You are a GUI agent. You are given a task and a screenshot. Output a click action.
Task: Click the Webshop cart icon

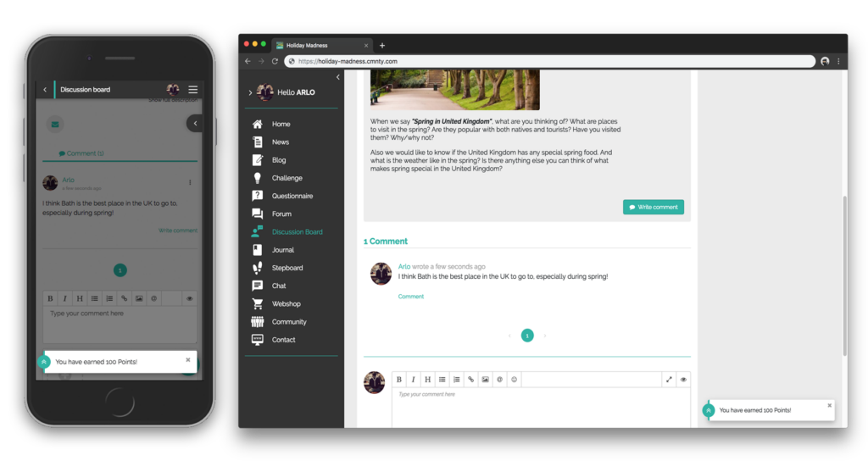258,304
